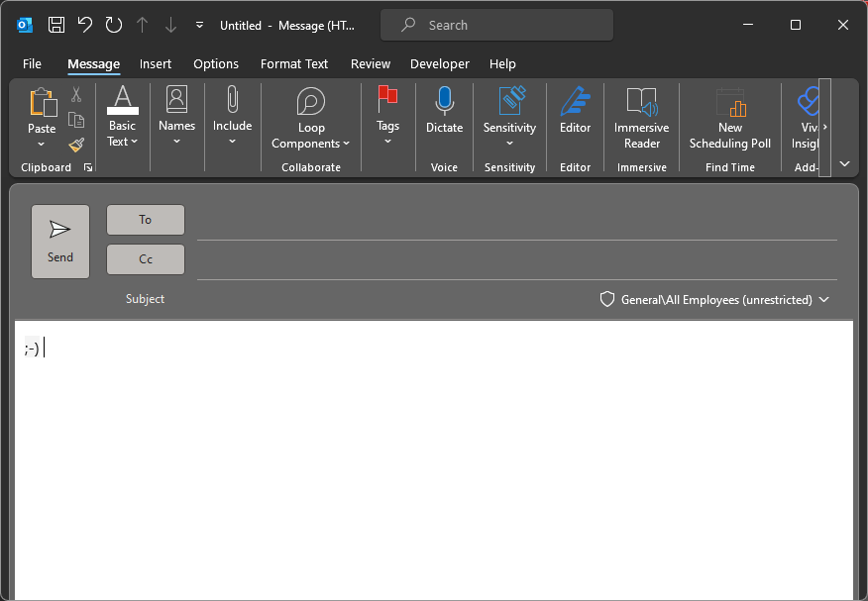
Task: Click the Undo arrow icon
Action: 85,25
